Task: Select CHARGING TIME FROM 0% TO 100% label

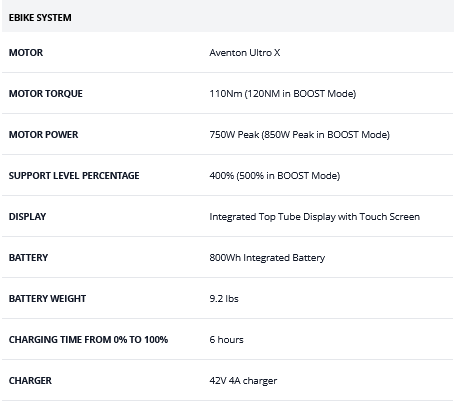Action: click(x=88, y=340)
